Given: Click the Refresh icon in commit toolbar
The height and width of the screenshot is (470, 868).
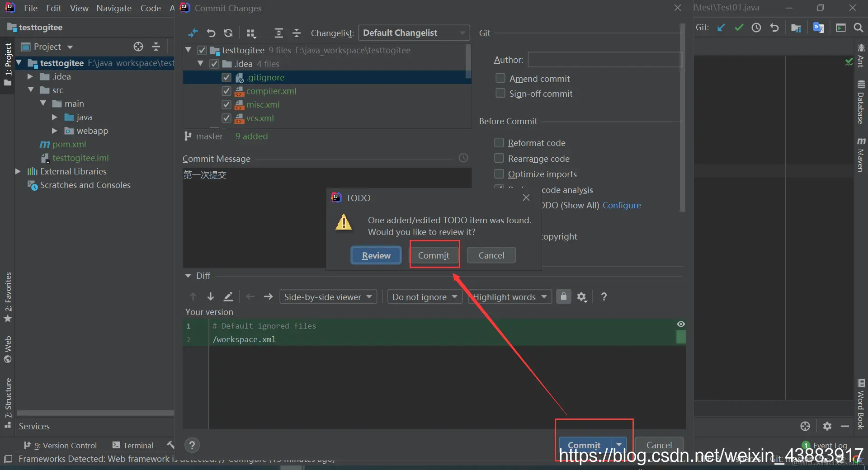Looking at the screenshot, I should (x=228, y=33).
